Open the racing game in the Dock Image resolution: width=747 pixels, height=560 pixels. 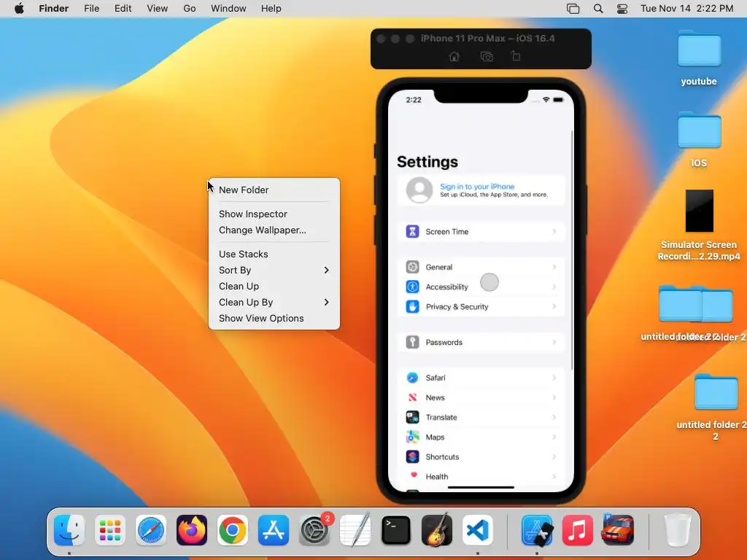point(617,529)
